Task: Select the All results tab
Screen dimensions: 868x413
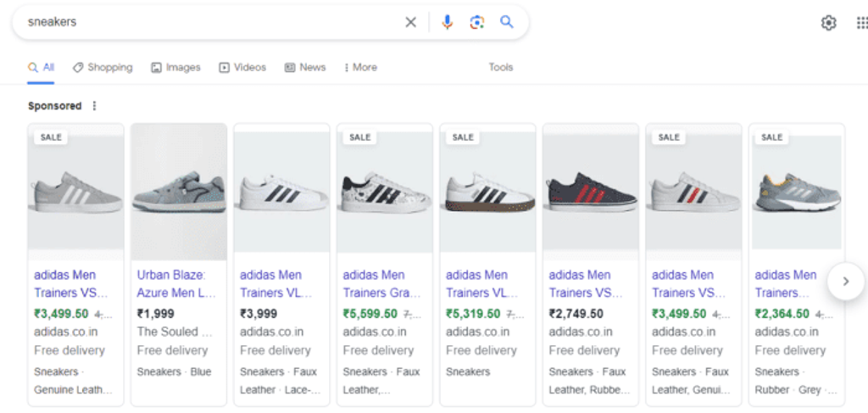Action: 41,68
